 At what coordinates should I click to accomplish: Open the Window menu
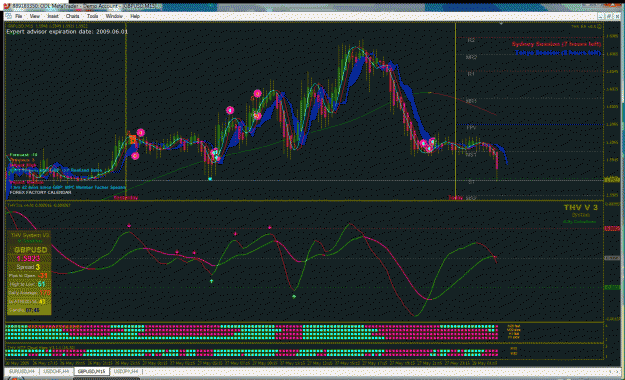(x=114, y=16)
